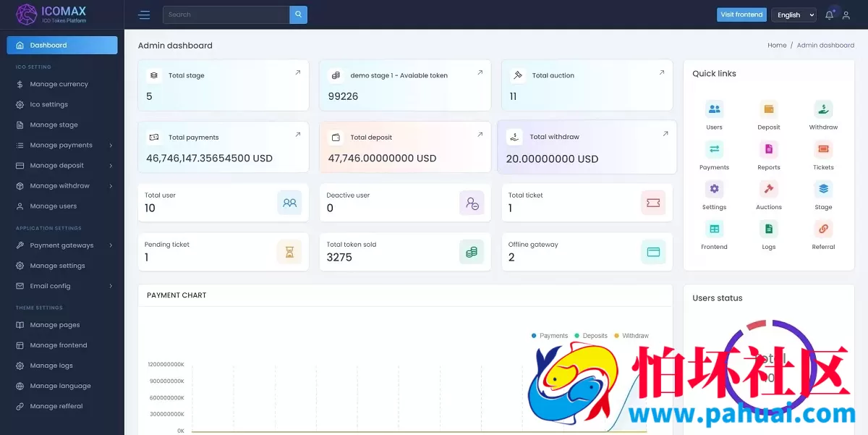Toggle Withdraw series in chart legend
This screenshot has height=435, width=868.
click(x=631, y=336)
